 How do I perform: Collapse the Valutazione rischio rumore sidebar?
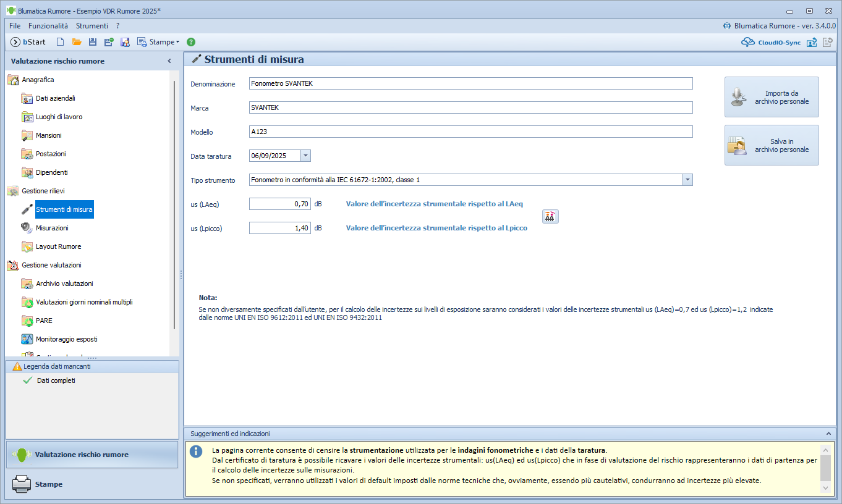coord(169,61)
